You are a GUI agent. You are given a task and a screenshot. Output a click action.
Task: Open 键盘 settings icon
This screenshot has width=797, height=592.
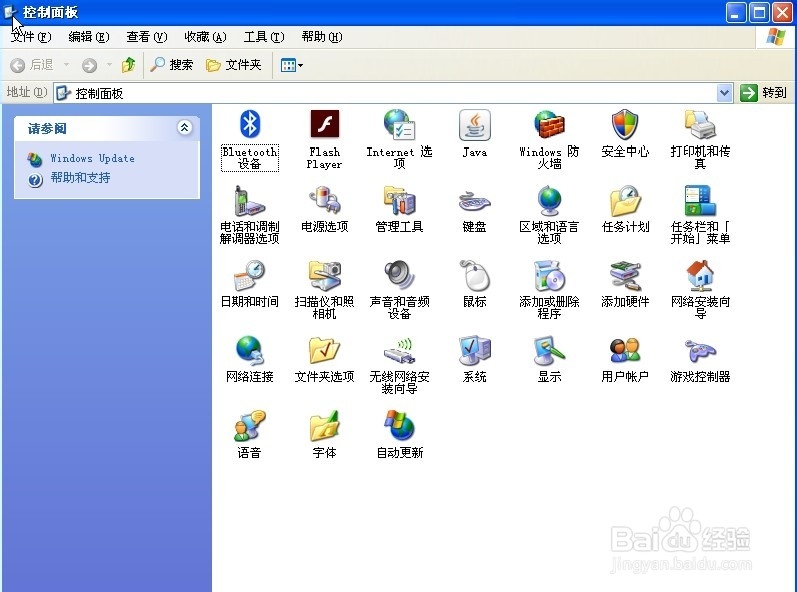pos(474,201)
